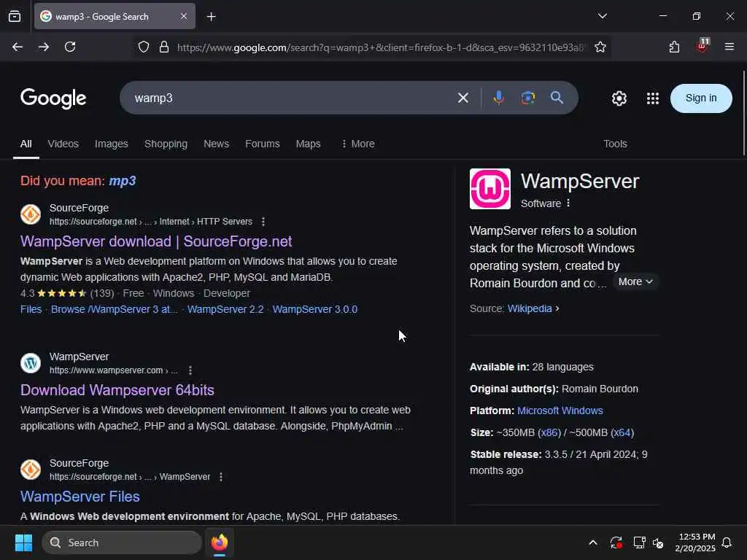Viewport: 747px width, 560px height.
Task: Click the taskbar Search box
Action: coord(122,542)
